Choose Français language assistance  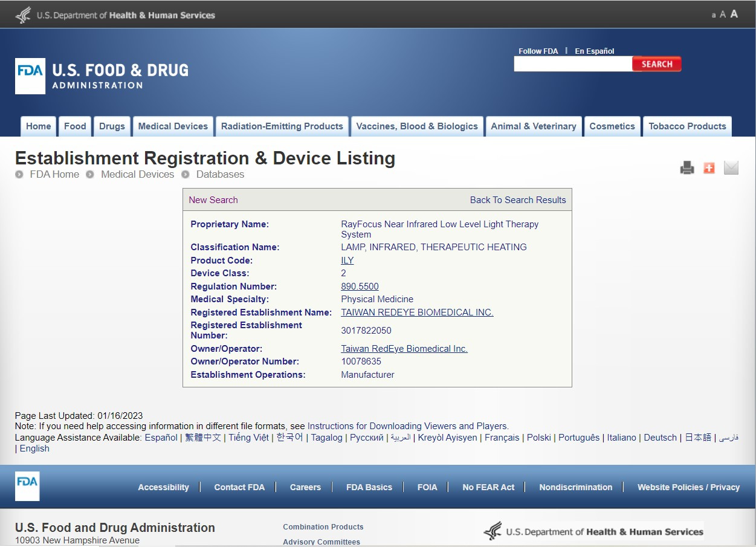pyautogui.click(x=502, y=438)
